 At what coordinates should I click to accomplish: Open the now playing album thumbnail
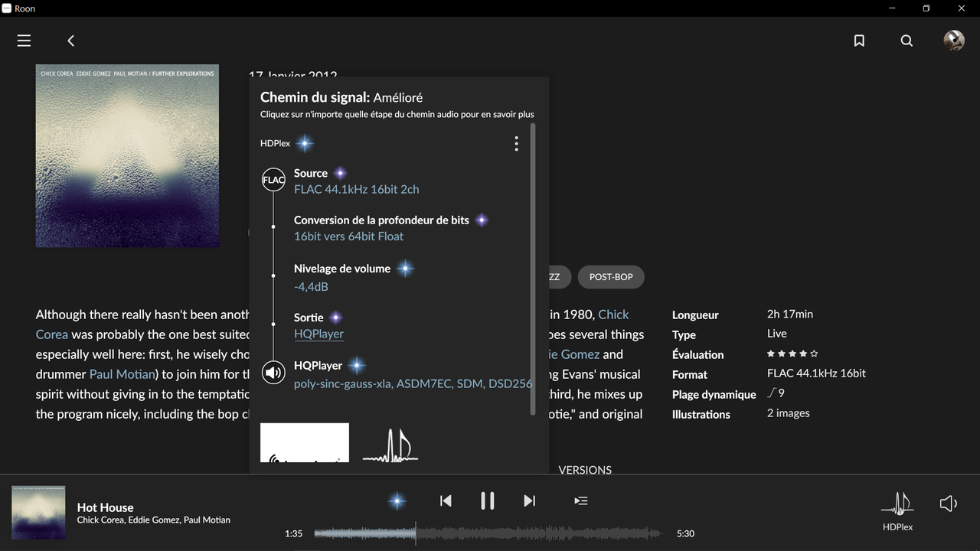(x=38, y=513)
